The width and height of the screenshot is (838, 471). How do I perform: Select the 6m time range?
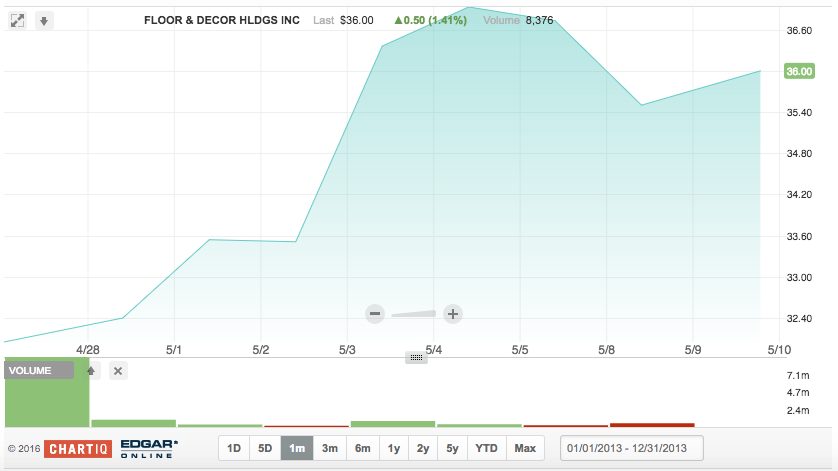[362, 448]
